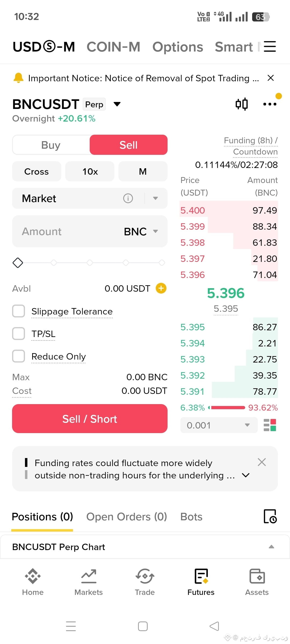Open the BNCUSDT pair selector dropdown
The width and height of the screenshot is (290, 644).
point(117,104)
